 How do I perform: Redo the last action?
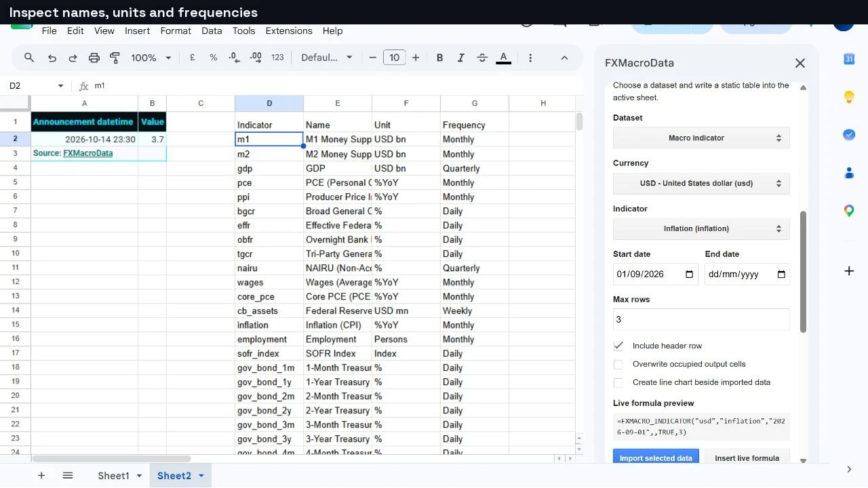tap(73, 58)
